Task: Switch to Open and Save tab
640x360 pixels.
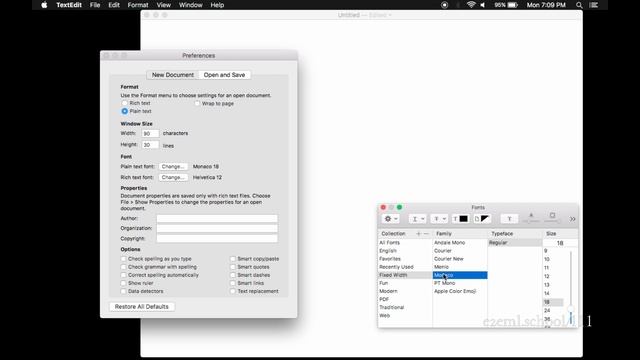Action: (224, 75)
